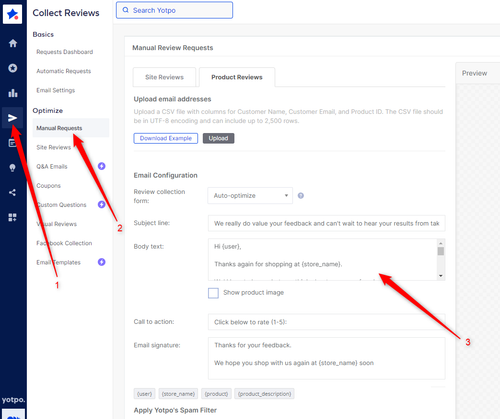Click the Upload email addresses heading
This screenshot has height=419, width=500.
pyautogui.click(x=172, y=99)
